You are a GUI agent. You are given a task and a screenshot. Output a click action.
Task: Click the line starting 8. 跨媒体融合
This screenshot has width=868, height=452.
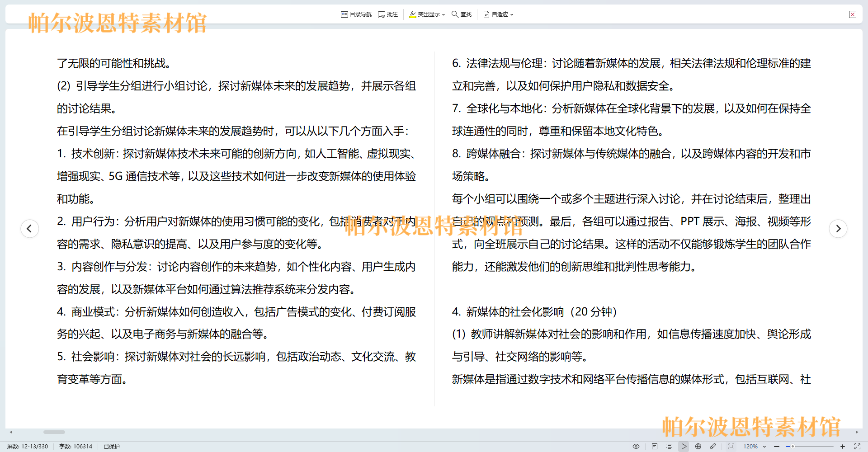(x=632, y=154)
